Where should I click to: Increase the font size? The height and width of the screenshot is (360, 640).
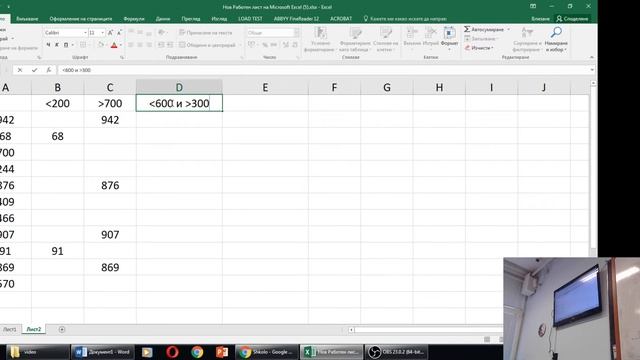coord(110,33)
